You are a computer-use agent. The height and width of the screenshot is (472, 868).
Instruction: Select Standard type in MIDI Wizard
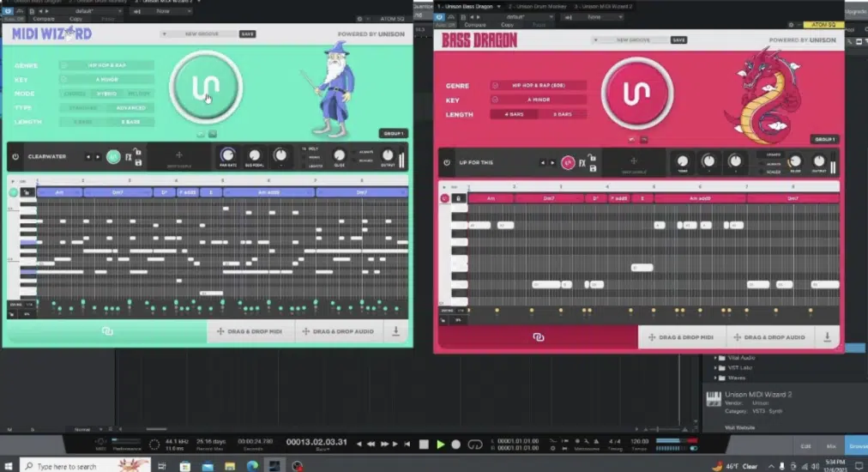point(83,108)
